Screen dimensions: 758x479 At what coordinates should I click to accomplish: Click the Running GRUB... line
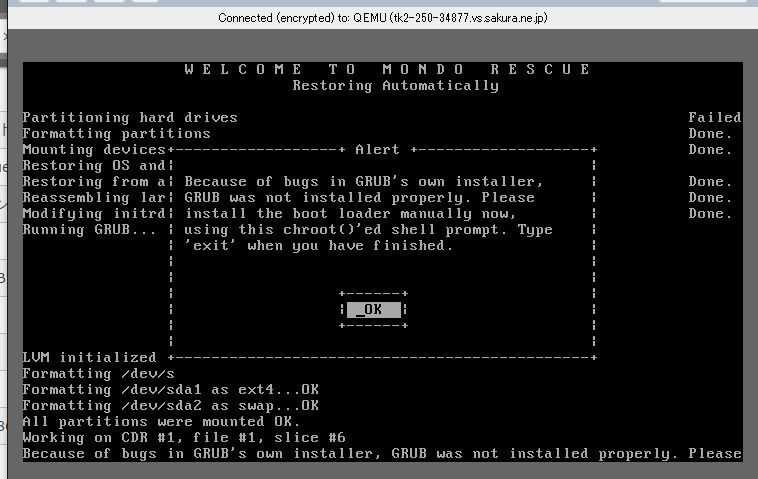tap(90, 230)
